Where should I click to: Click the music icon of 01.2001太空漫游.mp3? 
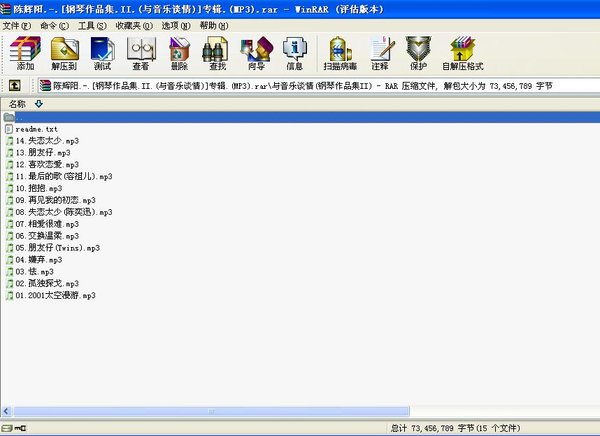pyautogui.click(x=10, y=296)
